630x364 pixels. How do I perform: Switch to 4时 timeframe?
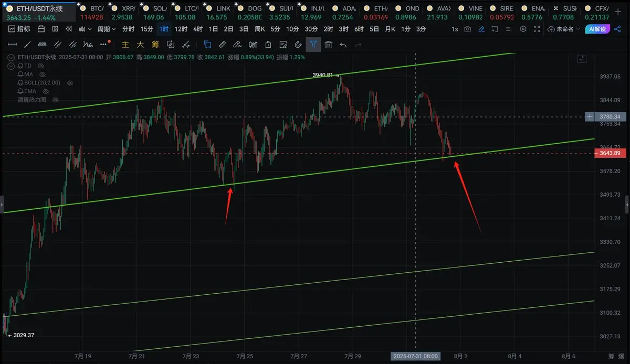coord(198,29)
